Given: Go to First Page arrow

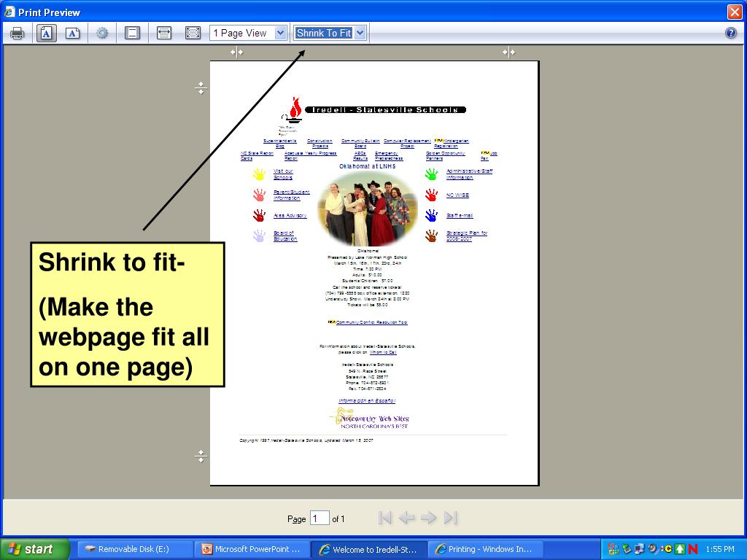Looking at the screenshot, I should click(x=385, y=518).
